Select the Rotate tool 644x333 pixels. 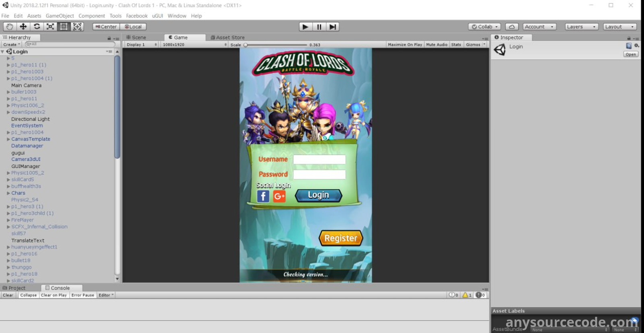[x=37, y=27]
